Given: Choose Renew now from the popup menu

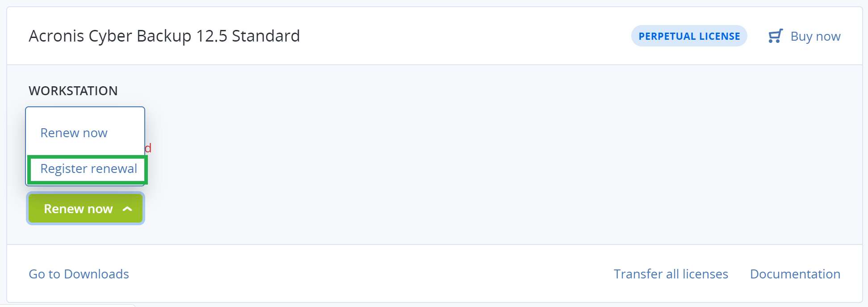Looking at the screenshot, I should pyautogui.click(x=74, y=133).
